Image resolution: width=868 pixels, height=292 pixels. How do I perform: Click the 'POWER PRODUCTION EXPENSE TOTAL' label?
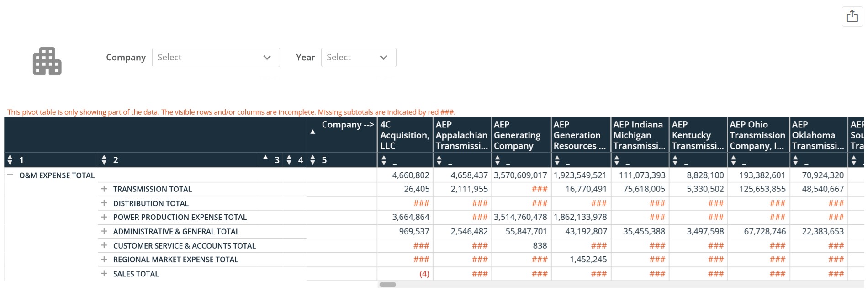click(180, 217)
